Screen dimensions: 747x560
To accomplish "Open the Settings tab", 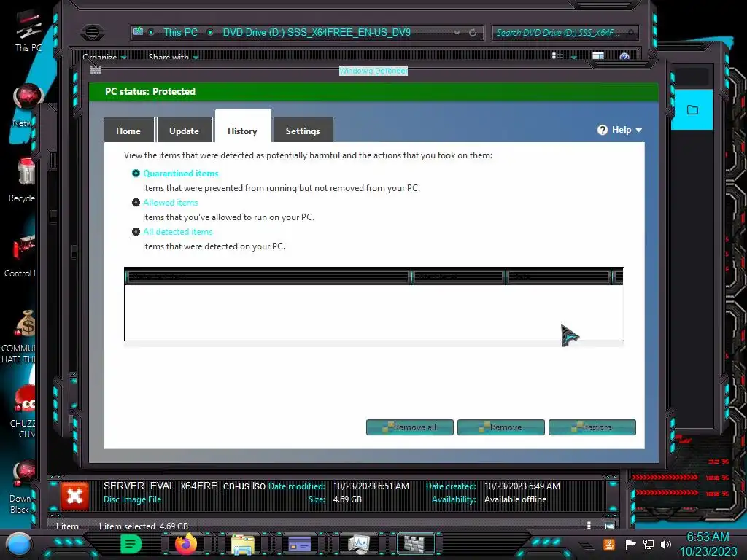I will click(x=303, y=131).
